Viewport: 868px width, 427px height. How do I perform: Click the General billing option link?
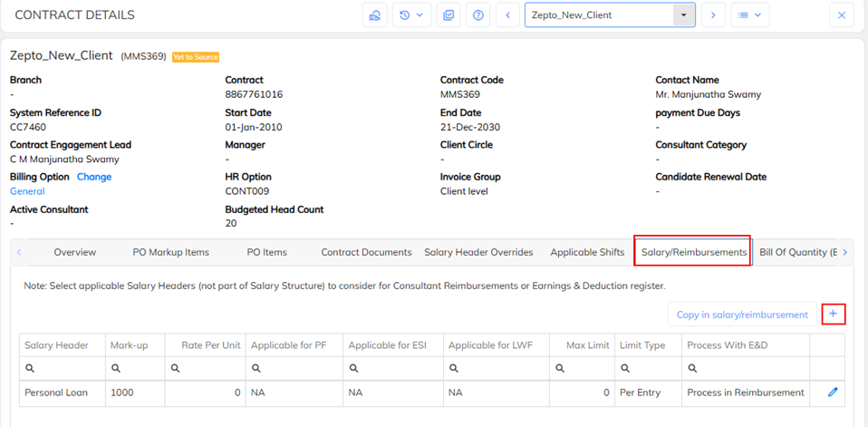(x=27, y=191)
